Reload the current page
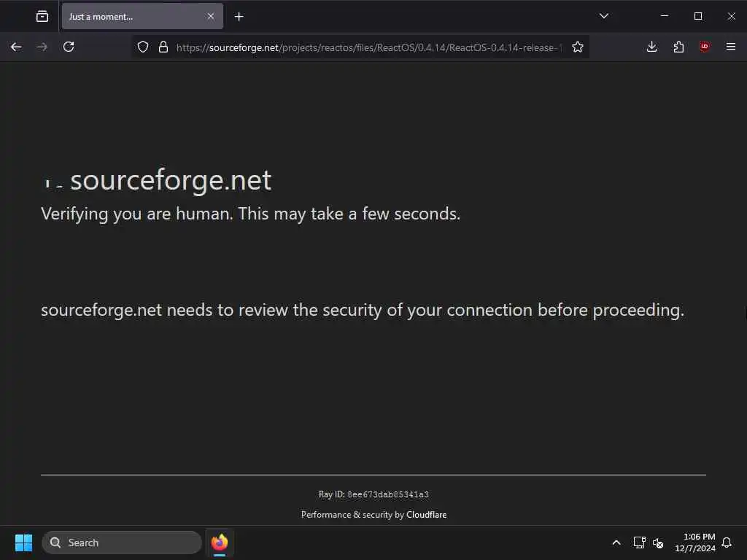This screenshot has height=560, width=747. 69,47
